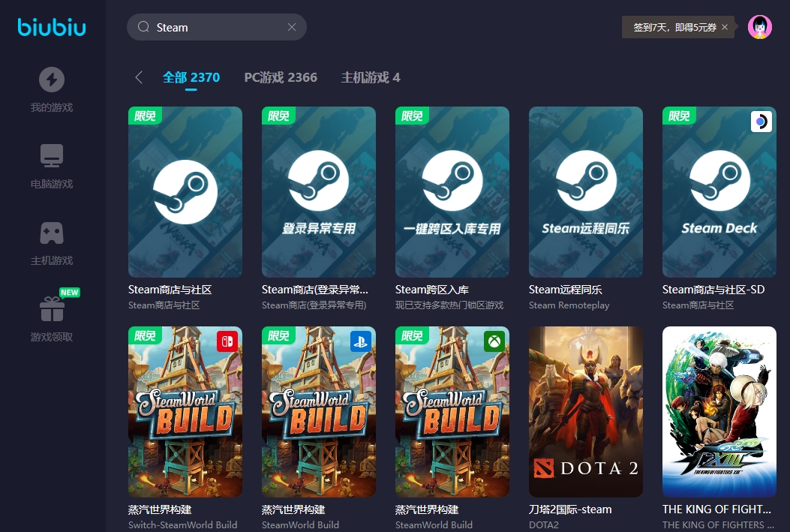
Task: Dismiss the sign-in coupon notification
Action: pos(725,27)
